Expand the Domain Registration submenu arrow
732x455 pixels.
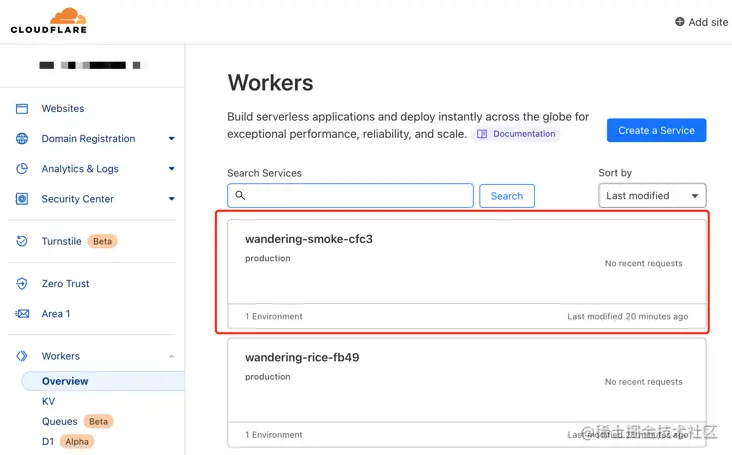coord(171,139)
